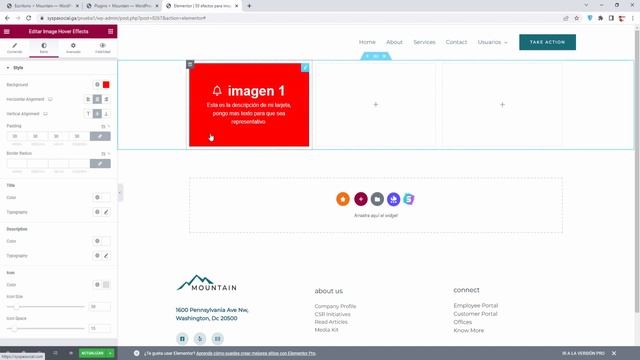Viewport: 640px width, 360px height.
Task: Add widget to the middle empty column
Action: click(376, 104)
